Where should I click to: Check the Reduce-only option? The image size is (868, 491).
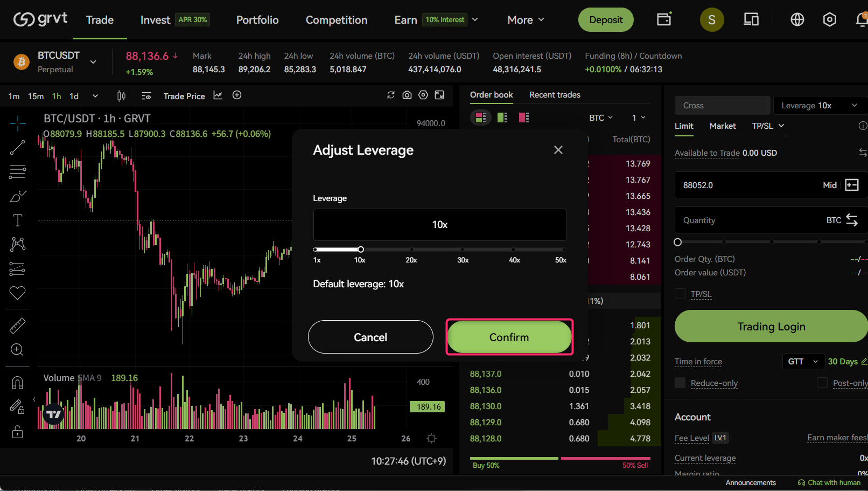pos(680,383)
